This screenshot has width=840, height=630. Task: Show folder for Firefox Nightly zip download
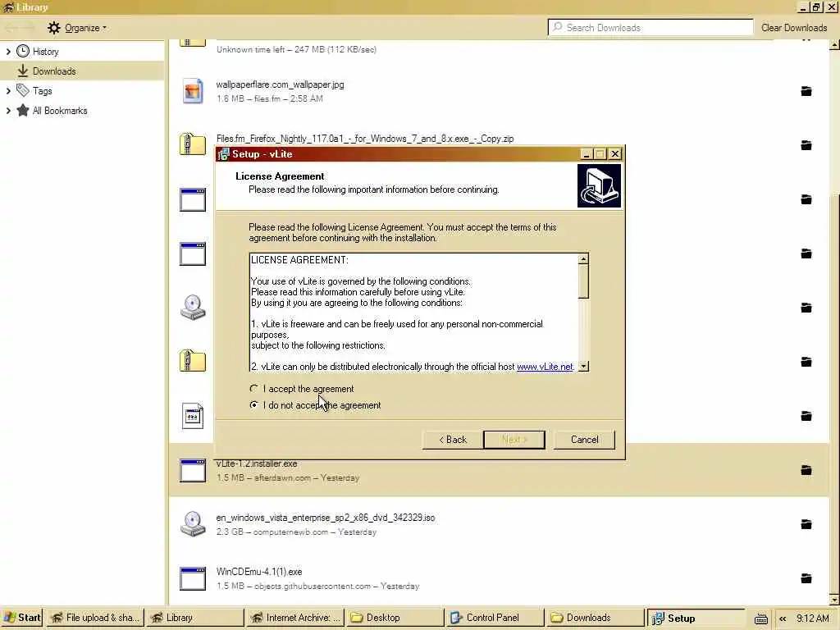(806, 145)
